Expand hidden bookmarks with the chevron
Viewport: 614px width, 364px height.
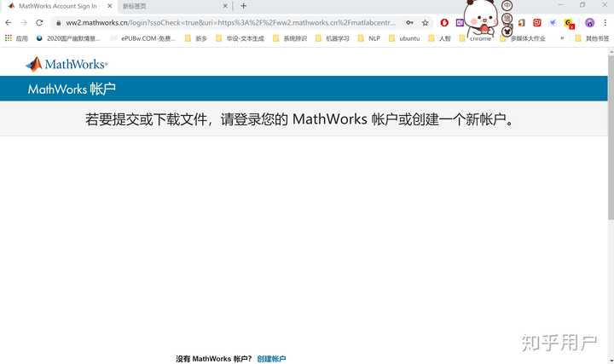coord(562,38)
